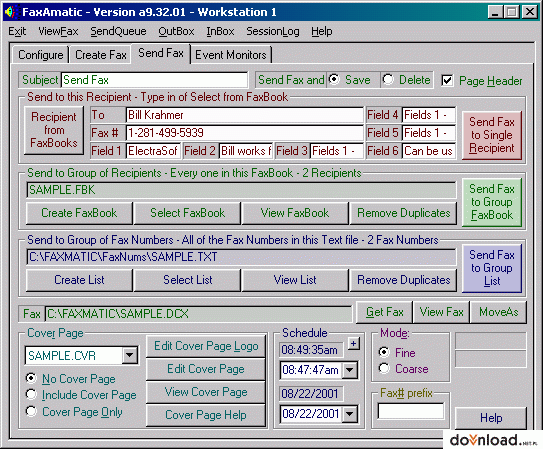This screenshot has height=449, width=543.
Task: Click the Select FaxBook button
Action: (x=187, y=213)
